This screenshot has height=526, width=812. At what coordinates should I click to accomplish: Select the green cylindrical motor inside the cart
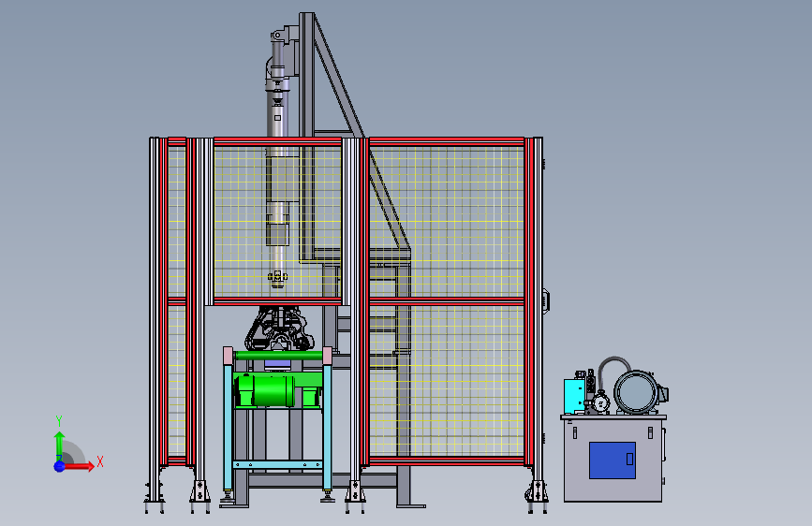click(267, 390)
